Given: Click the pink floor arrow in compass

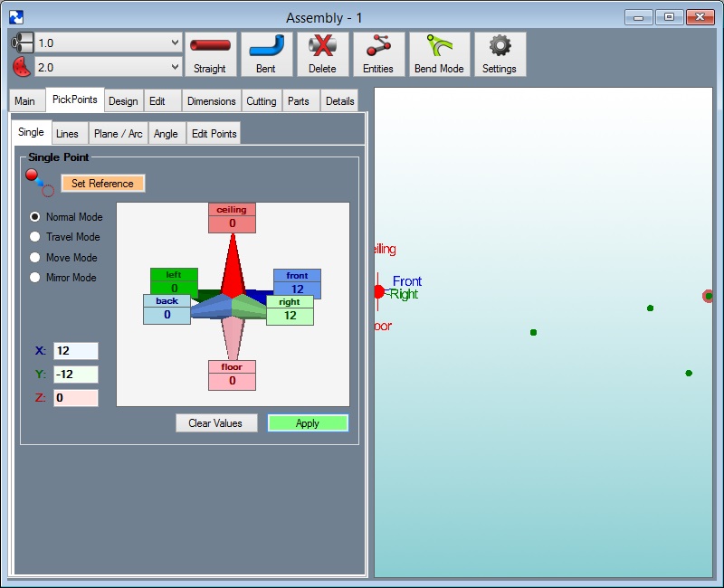Looking at the screenshot, I should pos(233,338).
